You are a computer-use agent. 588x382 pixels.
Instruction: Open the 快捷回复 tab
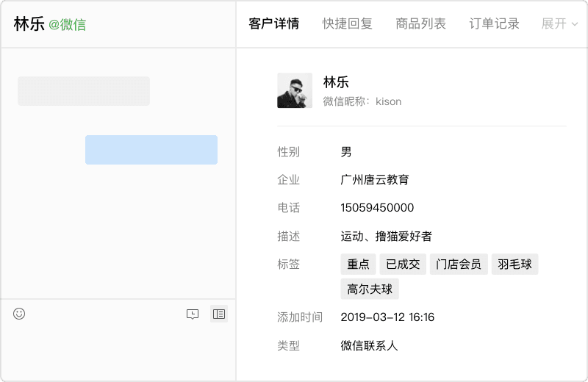(x=347, y=24)
